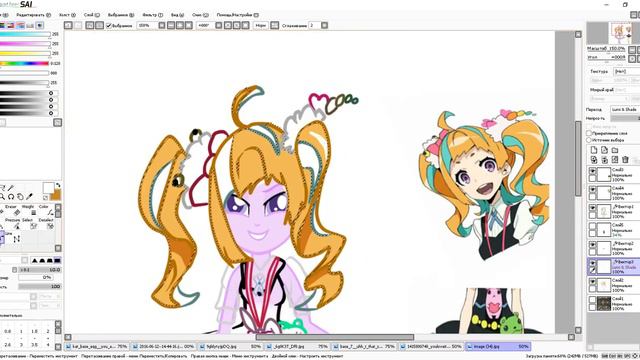Open the Режим blending mode Lumi & Shade dropdown
640x360 pixels.
(625, 109)
